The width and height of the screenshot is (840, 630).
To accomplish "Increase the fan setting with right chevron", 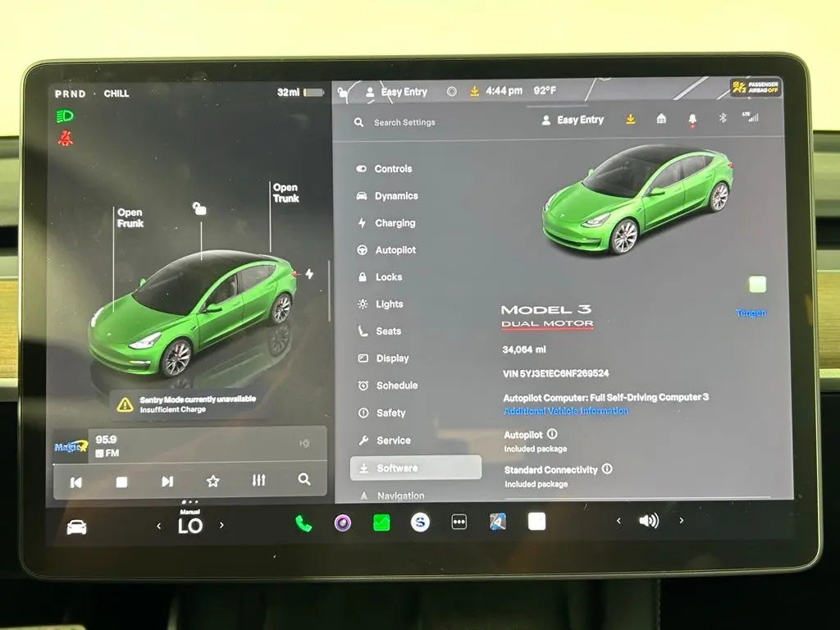I will [x=221, y=525].
